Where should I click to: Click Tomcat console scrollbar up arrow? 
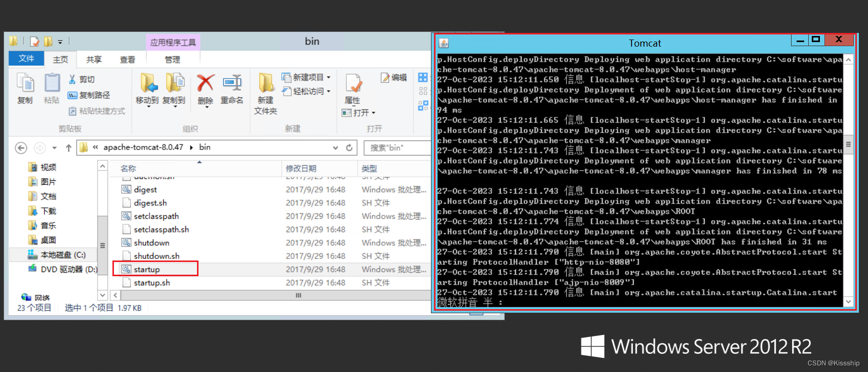[848, 59]
